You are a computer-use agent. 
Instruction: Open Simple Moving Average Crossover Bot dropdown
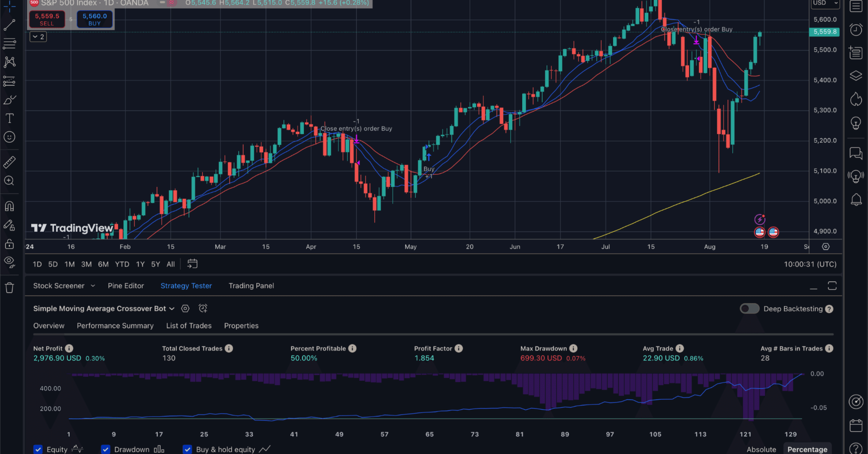(x=104, y=309)
